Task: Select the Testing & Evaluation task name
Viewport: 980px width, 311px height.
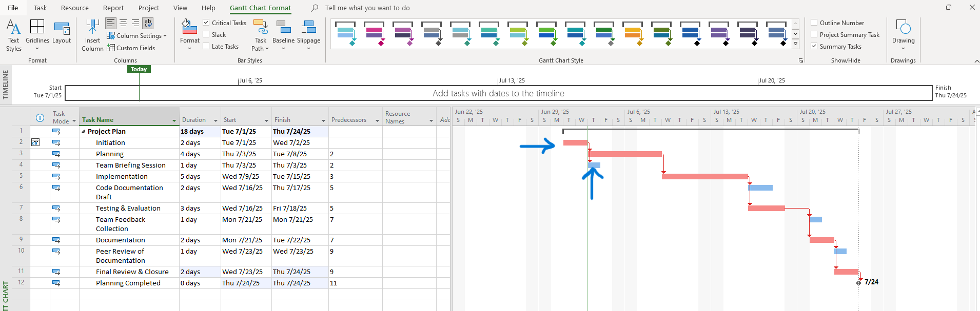Action: pos(128,208)
